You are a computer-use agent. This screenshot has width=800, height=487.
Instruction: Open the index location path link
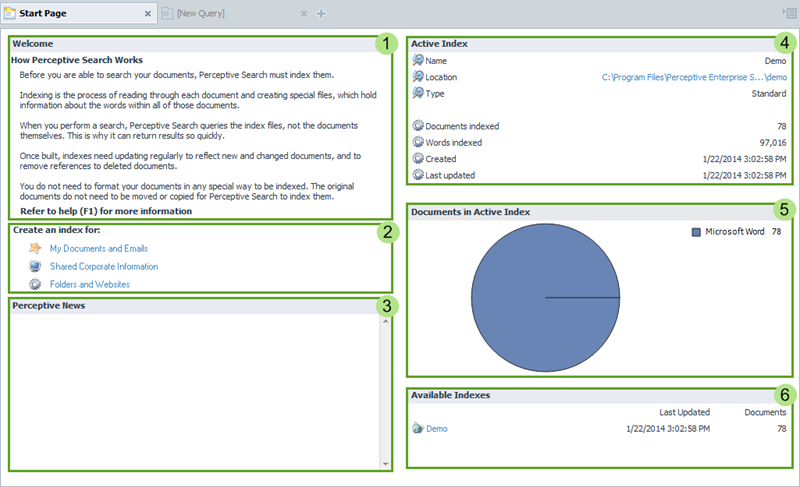[694, 77]
